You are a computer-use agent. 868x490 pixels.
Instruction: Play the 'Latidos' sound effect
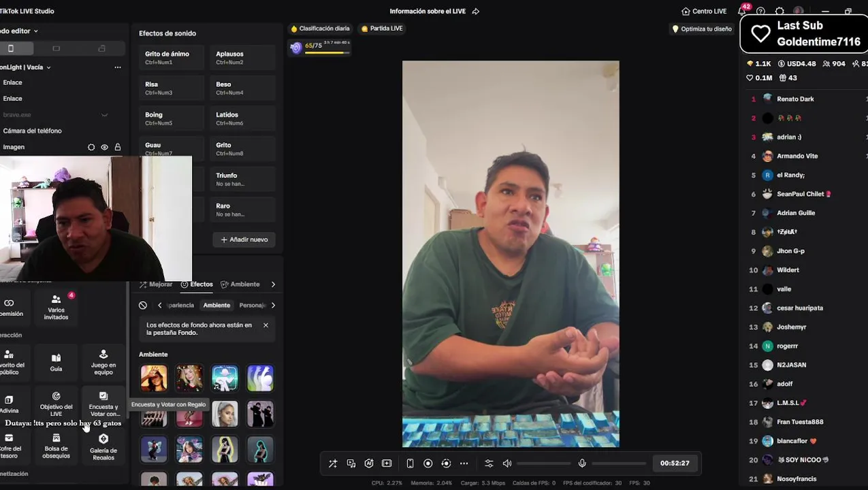[x=242, y=119]
